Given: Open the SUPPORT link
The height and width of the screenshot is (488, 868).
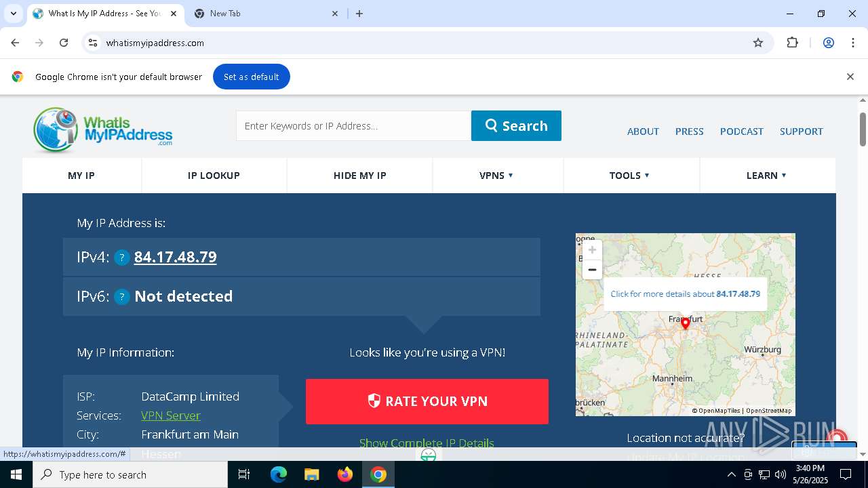Looking at the screenshot, I should tap(801, 131).
